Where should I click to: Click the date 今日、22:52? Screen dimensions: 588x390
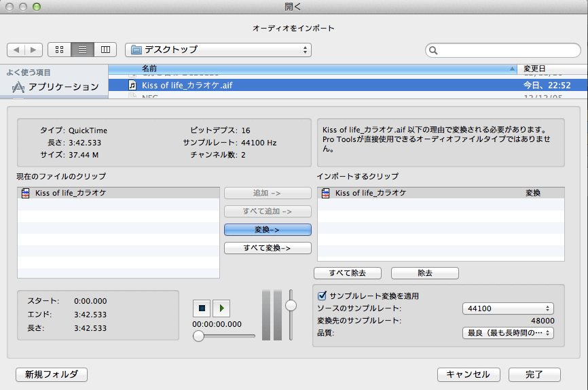(x=547, y=85)
